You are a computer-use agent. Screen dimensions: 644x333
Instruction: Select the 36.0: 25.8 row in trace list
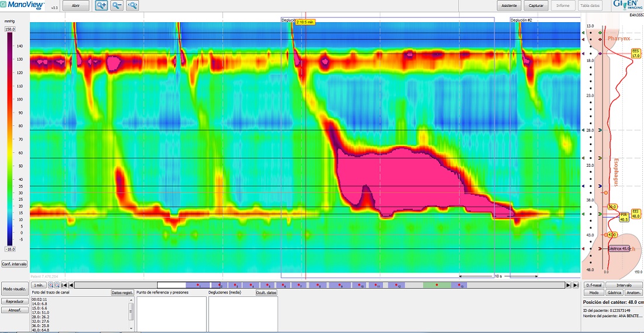tap(40, 326)
